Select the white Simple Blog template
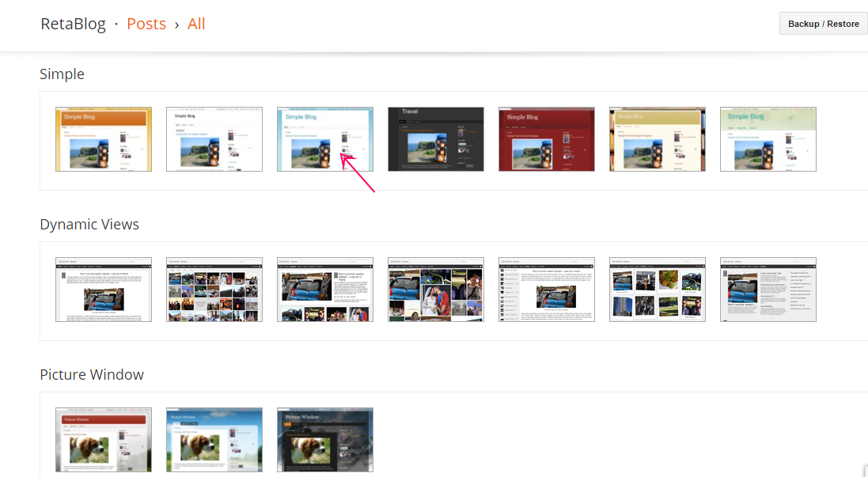 (214, 139)
